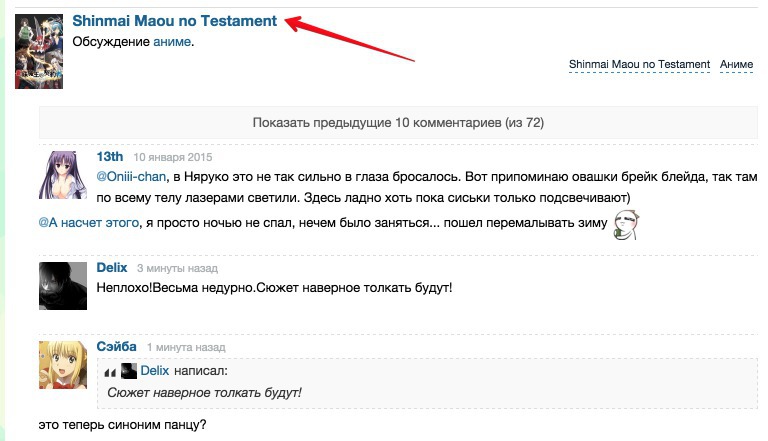Open the @Oniii-chan mention
This screenshot has height=441, width=768.
coord(130,176)
